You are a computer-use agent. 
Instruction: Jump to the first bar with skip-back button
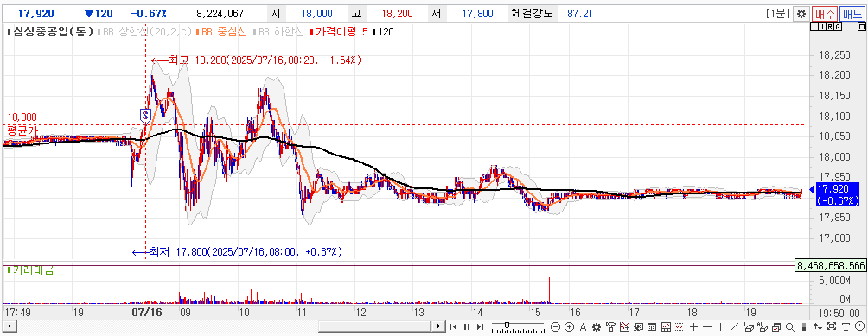(x=453, y=326)
